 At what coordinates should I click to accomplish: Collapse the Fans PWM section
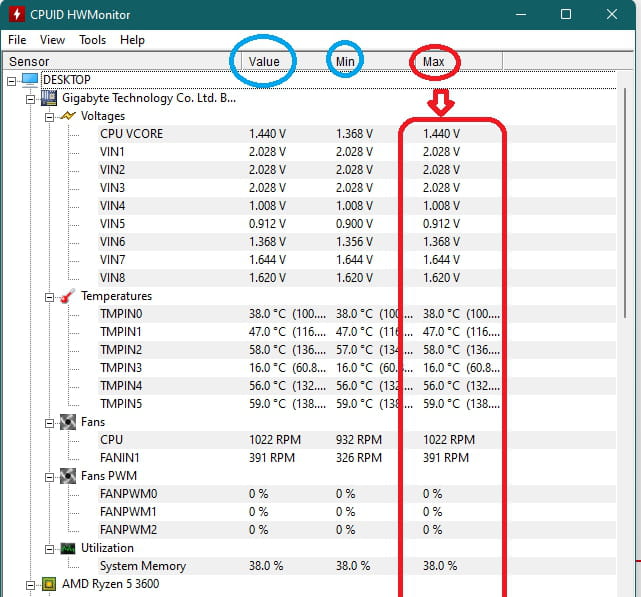click(49, 477)
